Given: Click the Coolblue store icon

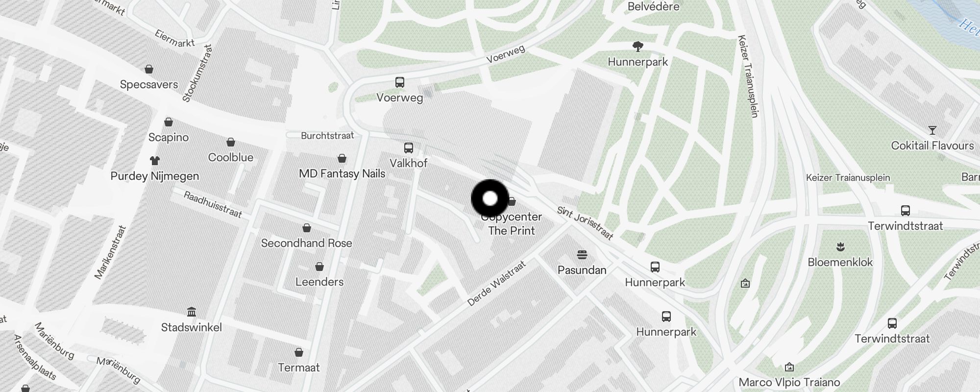Looking at the screenshot, I should [231, 142].
